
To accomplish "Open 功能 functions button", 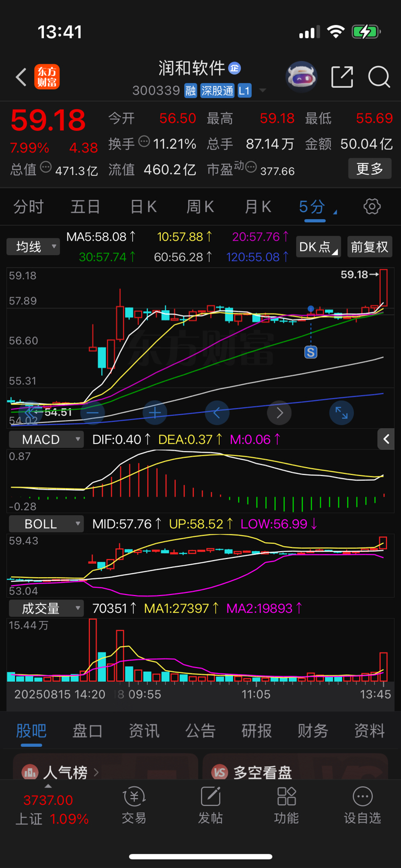I will (x=287, y=805).
